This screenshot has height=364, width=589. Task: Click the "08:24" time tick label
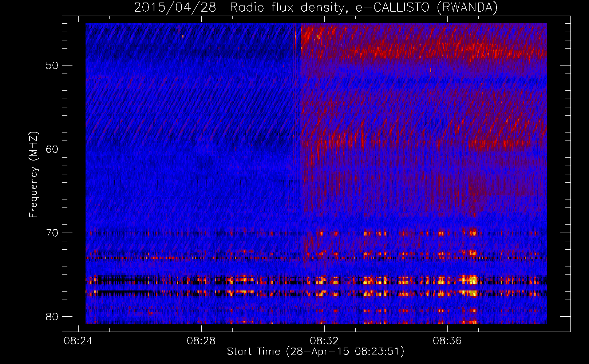coord(78,341)
